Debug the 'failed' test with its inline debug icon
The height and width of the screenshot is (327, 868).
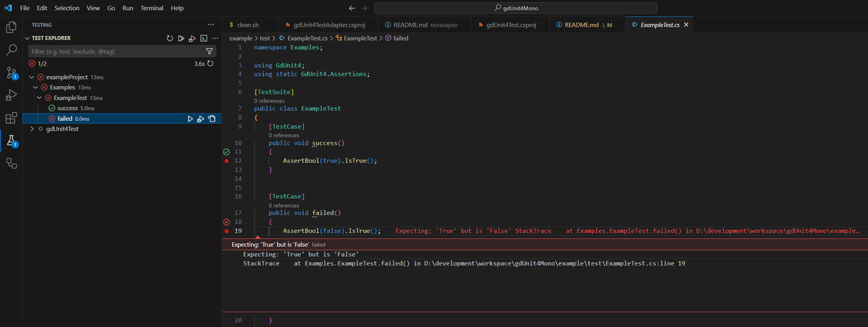pyautogui.click(x=200, y=119)
